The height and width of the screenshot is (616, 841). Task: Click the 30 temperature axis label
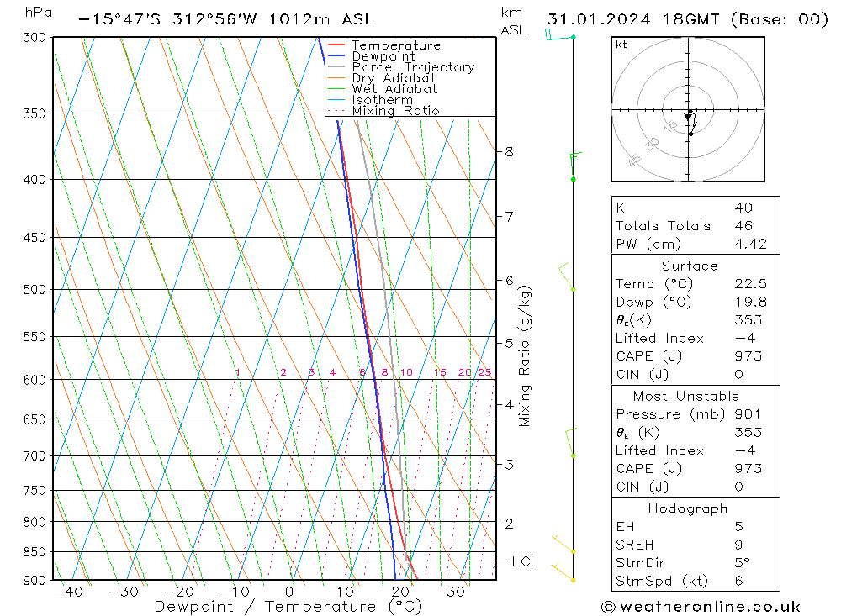tap(455, 592)
